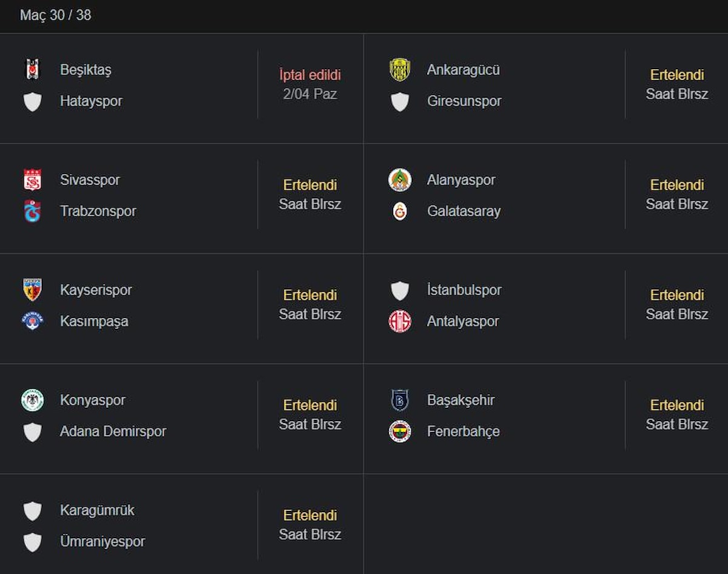Image resolution: width=728 pixels, height=574 pixels.
Task: Click the Trabzonspor team logo
Action: coord(32,211)
